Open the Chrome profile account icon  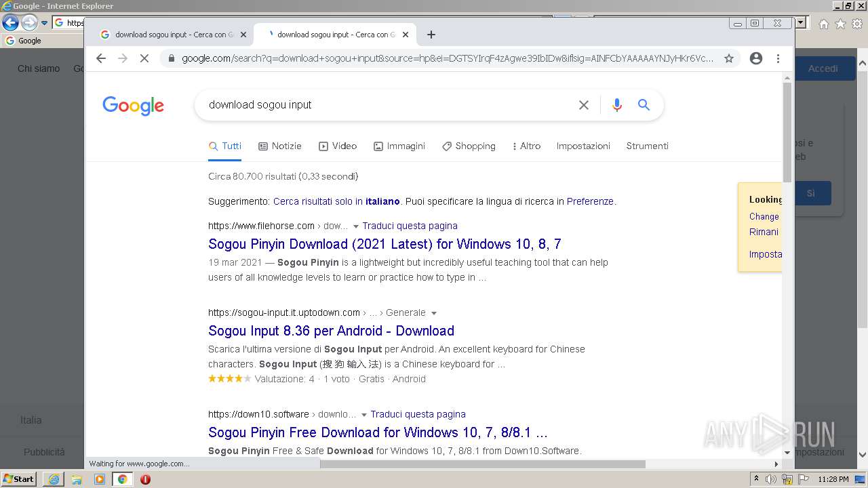(756, 58)
